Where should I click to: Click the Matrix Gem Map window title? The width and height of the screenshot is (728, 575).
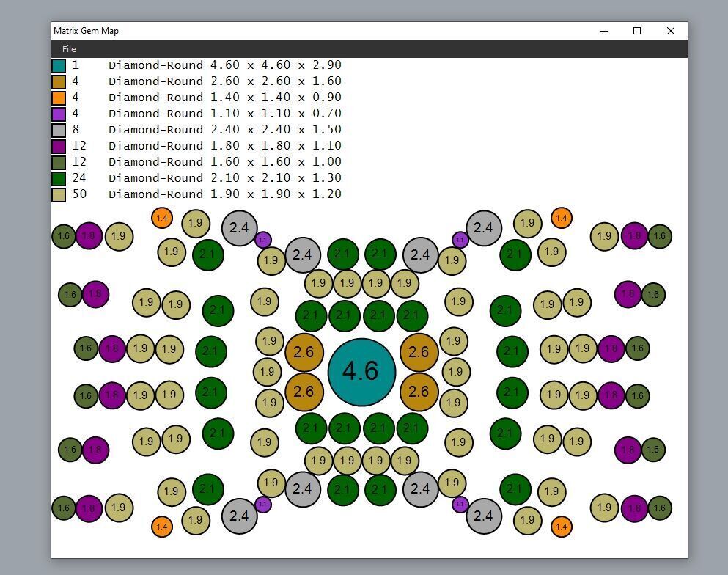[86, 31]
